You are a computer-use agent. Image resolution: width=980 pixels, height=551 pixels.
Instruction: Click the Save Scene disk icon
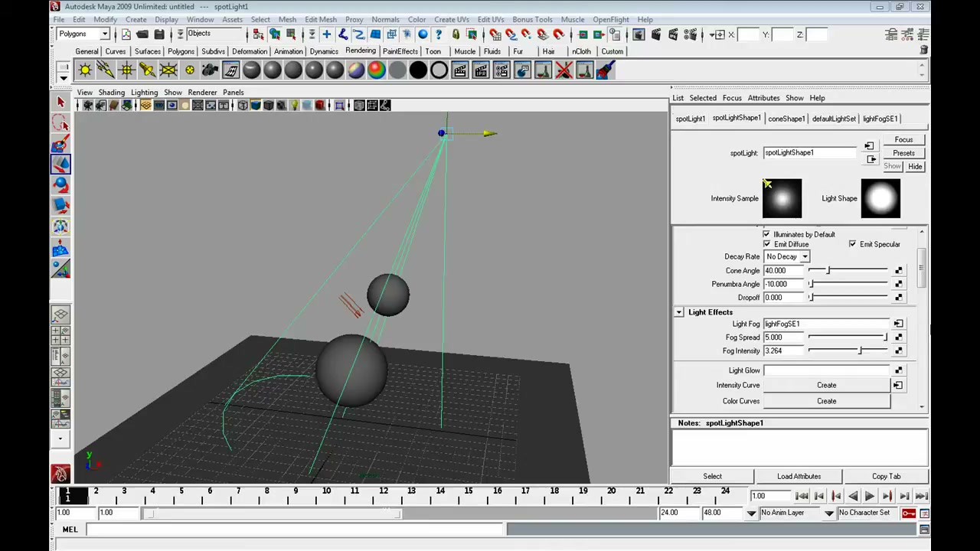tap(159, 34)
